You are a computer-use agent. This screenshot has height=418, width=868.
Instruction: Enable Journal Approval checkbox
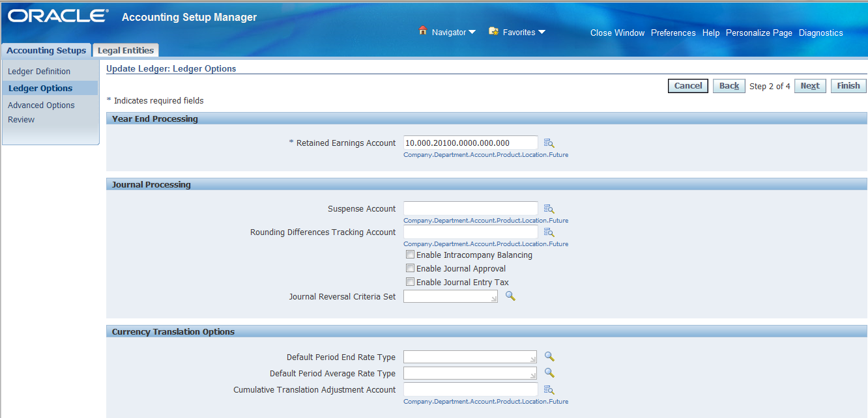410,268
